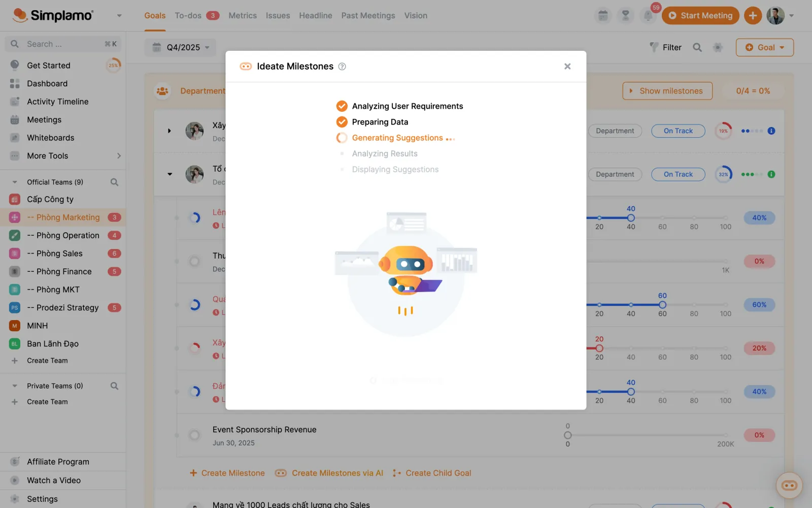Click Show milestones button
This screenshot has width=812, height=508.
667,91
